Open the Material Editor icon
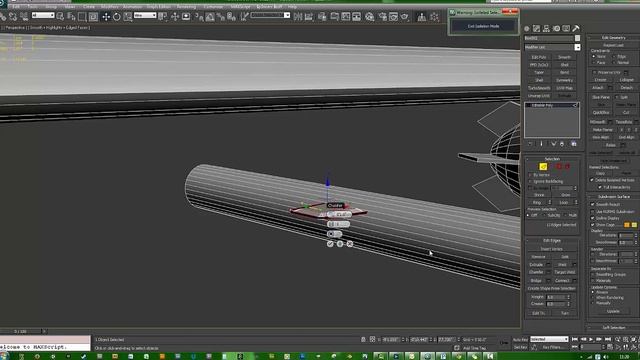Screen dimensions: 640x360 (370, 16)
